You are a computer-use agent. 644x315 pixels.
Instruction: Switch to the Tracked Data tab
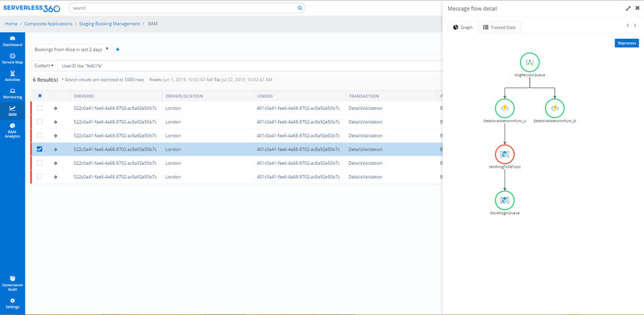pos(499,27)
